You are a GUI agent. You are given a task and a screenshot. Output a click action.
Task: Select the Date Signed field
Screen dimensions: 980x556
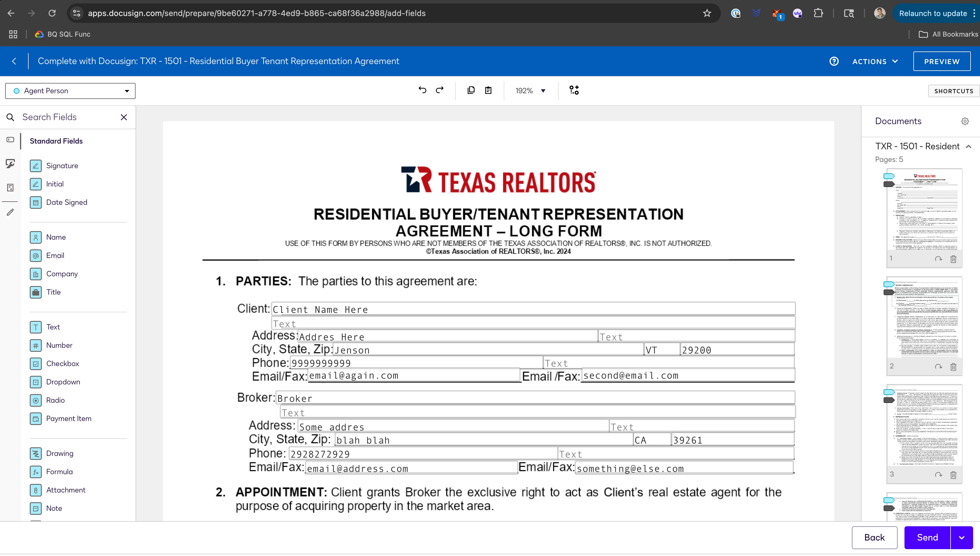point(59,202)
